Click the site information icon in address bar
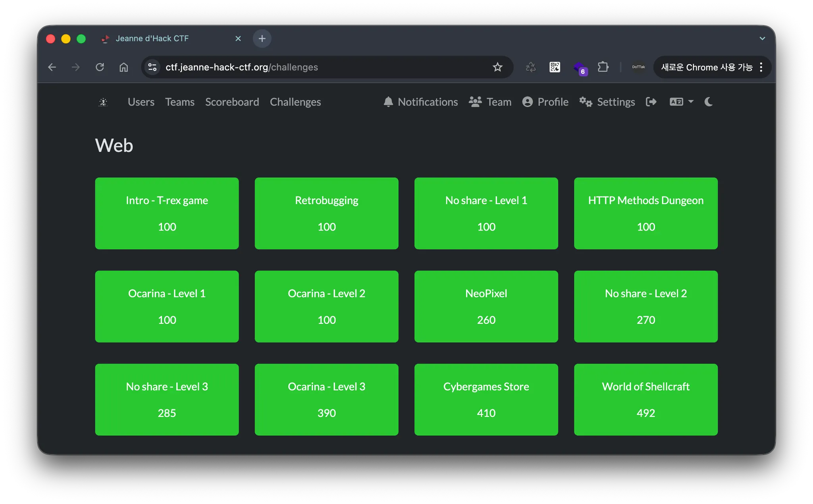 [x=152, y=67]
